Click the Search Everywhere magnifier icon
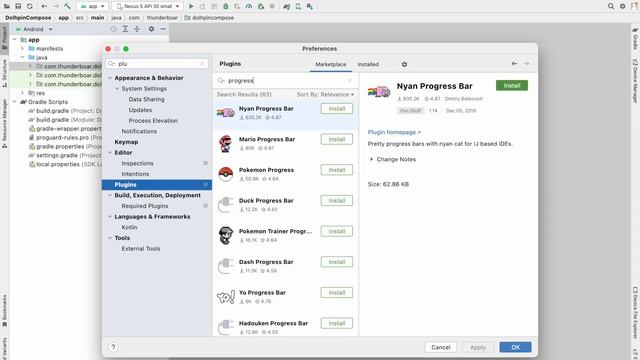Image resolution: width=640 pixels, height=360 pixels. point(611,6)
